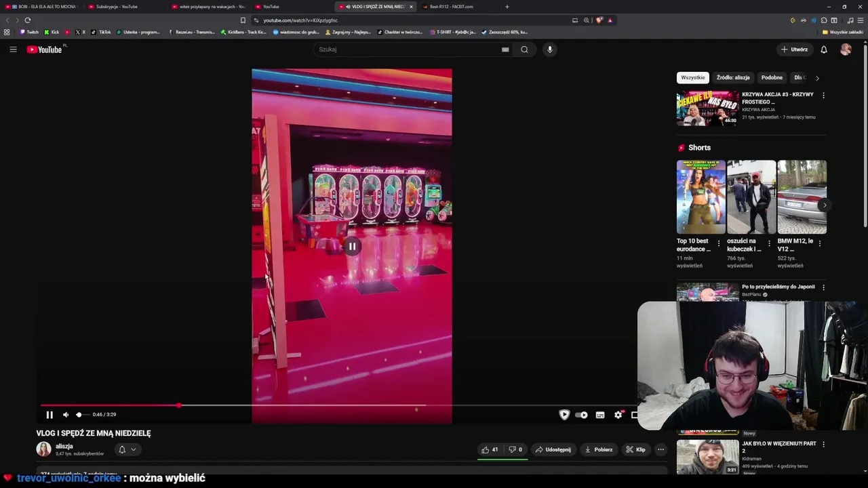The height and width of the screenshot is (488, 868).
Task: Close the VLOG I SPĘDŹ ZE MNĄ tab
Action: (411, 7)
